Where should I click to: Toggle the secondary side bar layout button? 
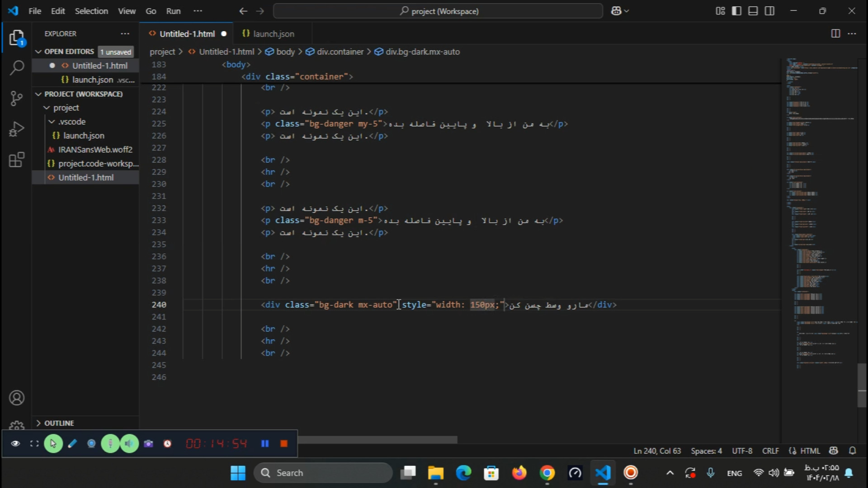pos(769,11)
